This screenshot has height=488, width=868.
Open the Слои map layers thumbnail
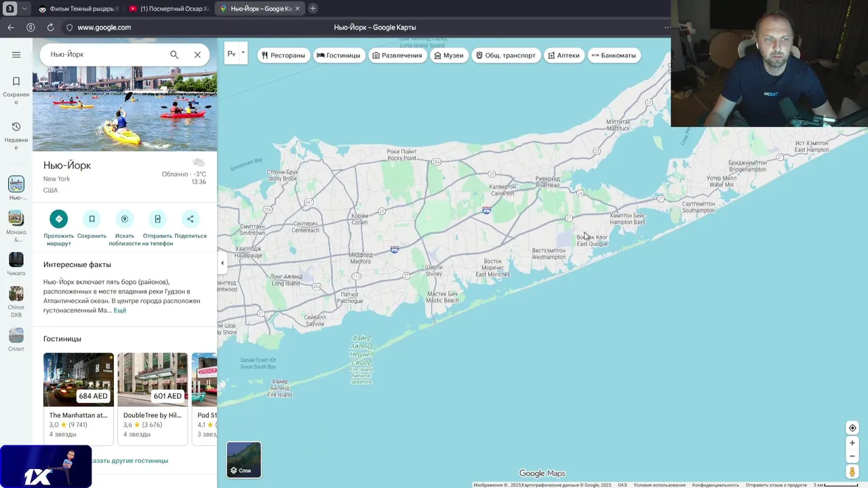[243, 460]
